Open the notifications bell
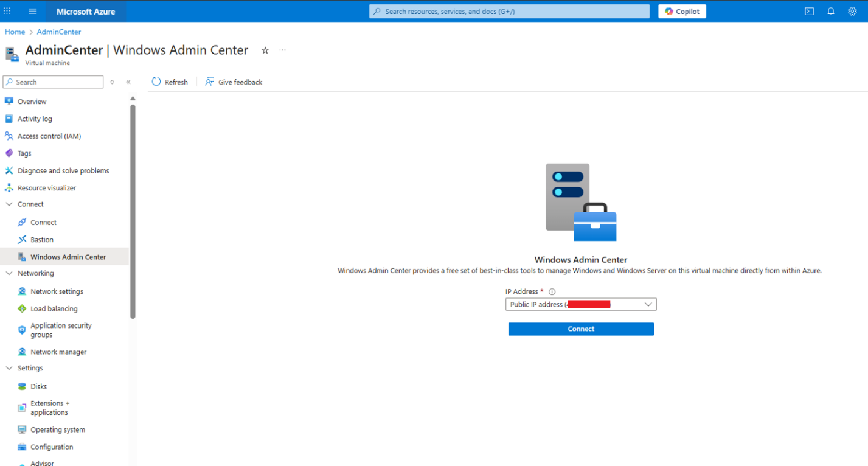The height and width of the screenshot is (466, 868). click(830, 11)
